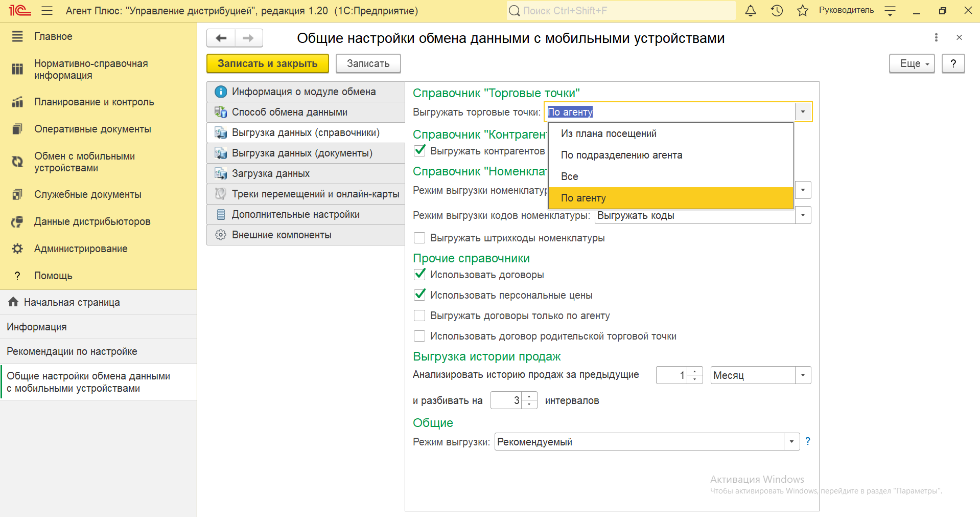Open the main menu hamburger icon in the title bar
This screenshot has height=517, width=980.
pyautogui.click(x=47, y=11)
